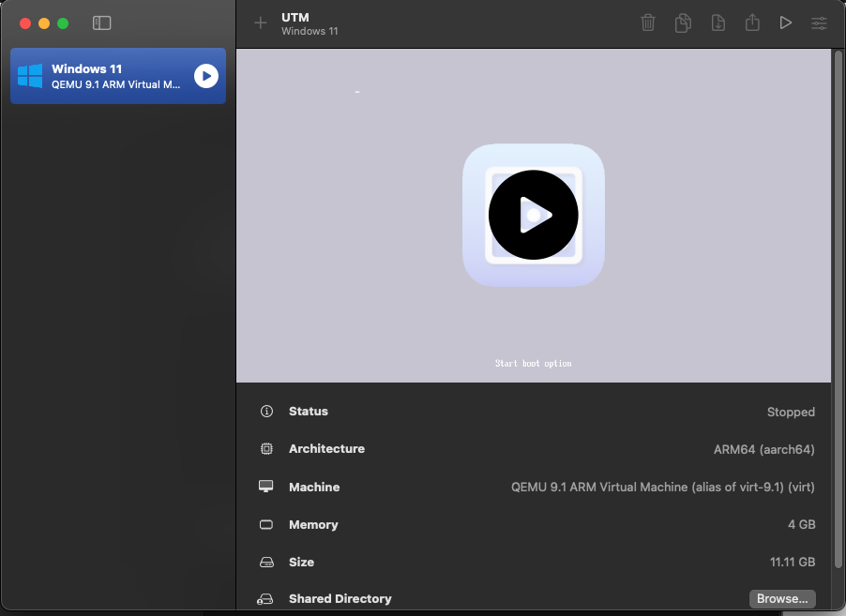
Task: Click the plus icon to create VM
Action: click(260, 23)
